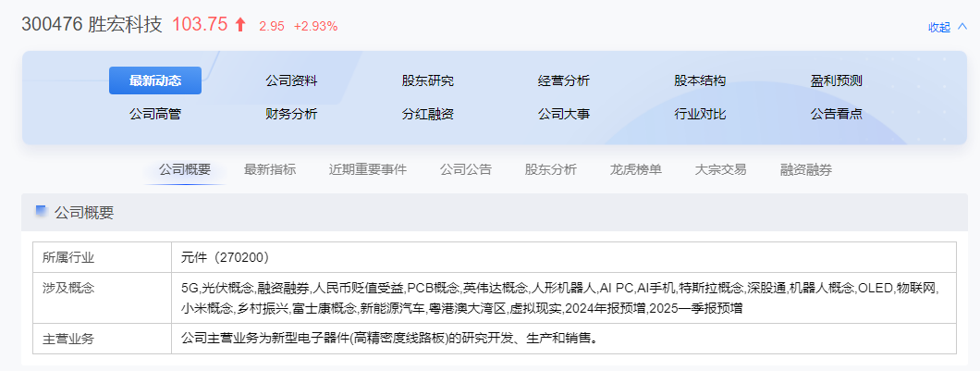Open the 公司资料 tab
Viewport: 980px width, 371px height.
click(x=291, y=80)
